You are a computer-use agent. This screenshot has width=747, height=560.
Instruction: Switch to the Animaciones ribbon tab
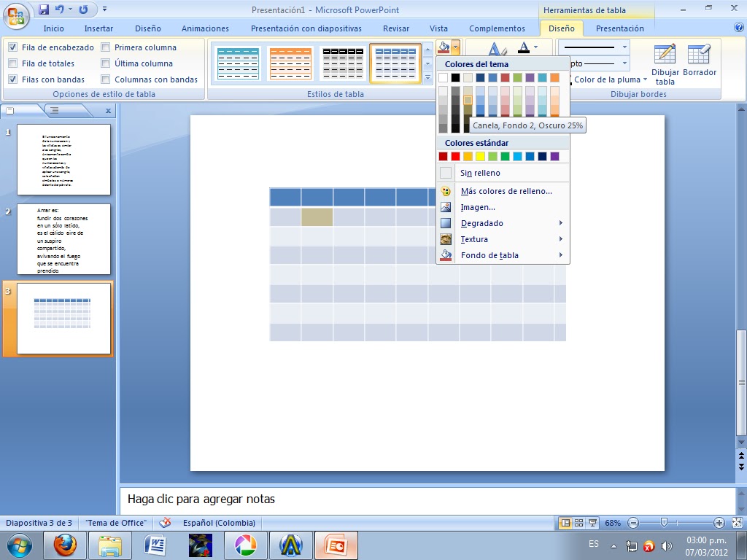(204, 28)
